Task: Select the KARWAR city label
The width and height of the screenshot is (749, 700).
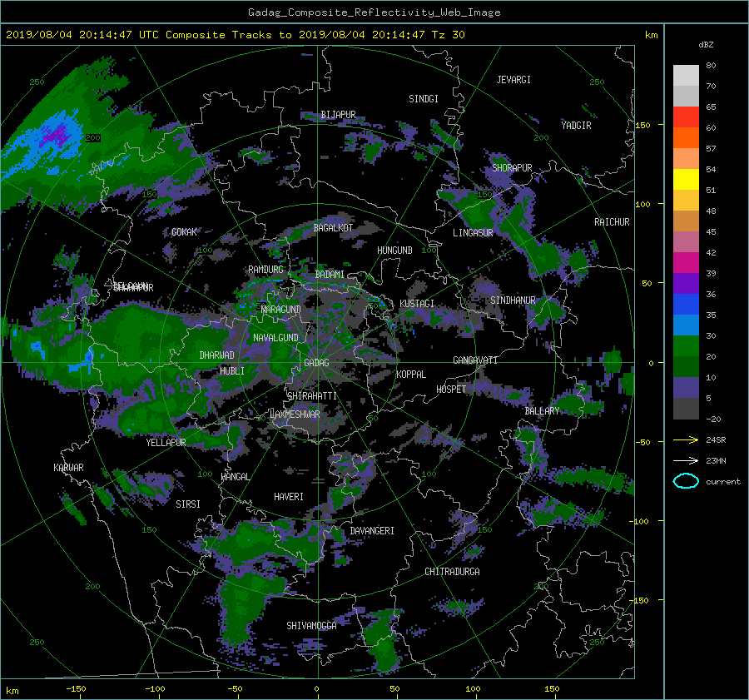Action: pyautogui.click(x=68, y=468)
